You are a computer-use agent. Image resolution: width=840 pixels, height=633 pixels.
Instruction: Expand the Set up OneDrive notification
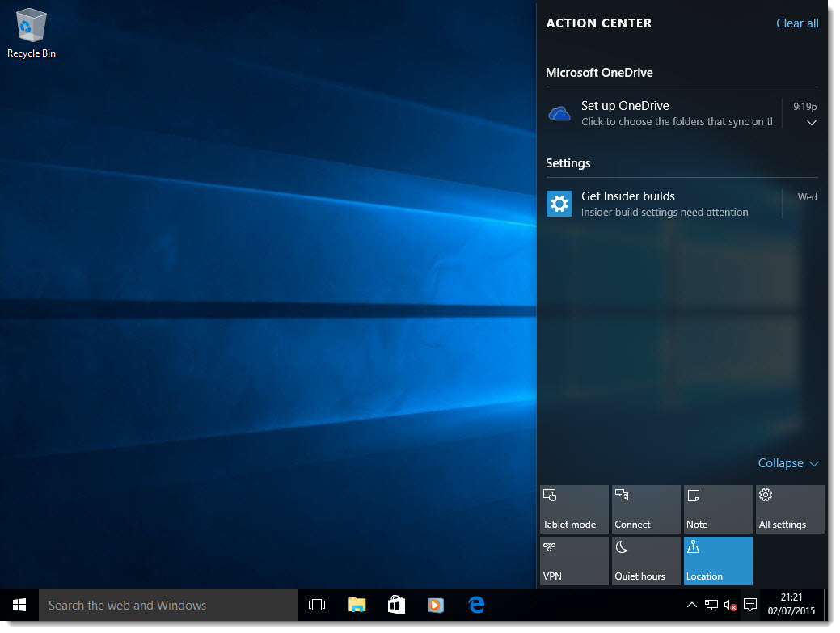click(811, 122)
